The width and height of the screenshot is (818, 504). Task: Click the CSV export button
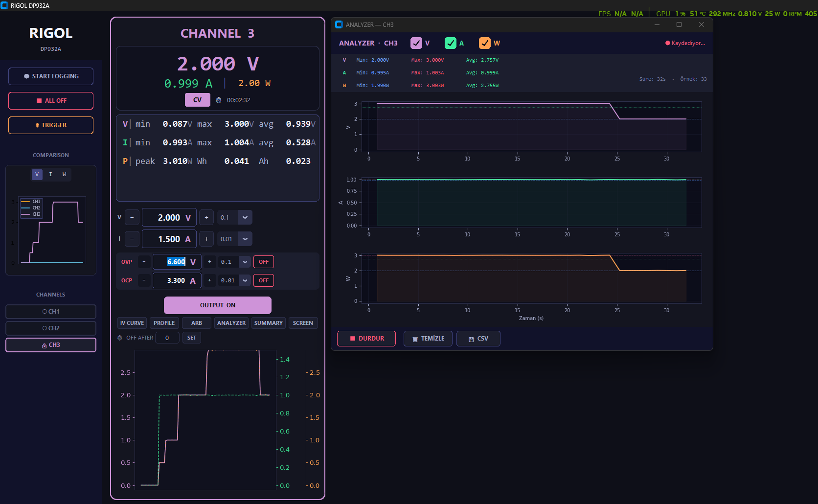[478, 339]
